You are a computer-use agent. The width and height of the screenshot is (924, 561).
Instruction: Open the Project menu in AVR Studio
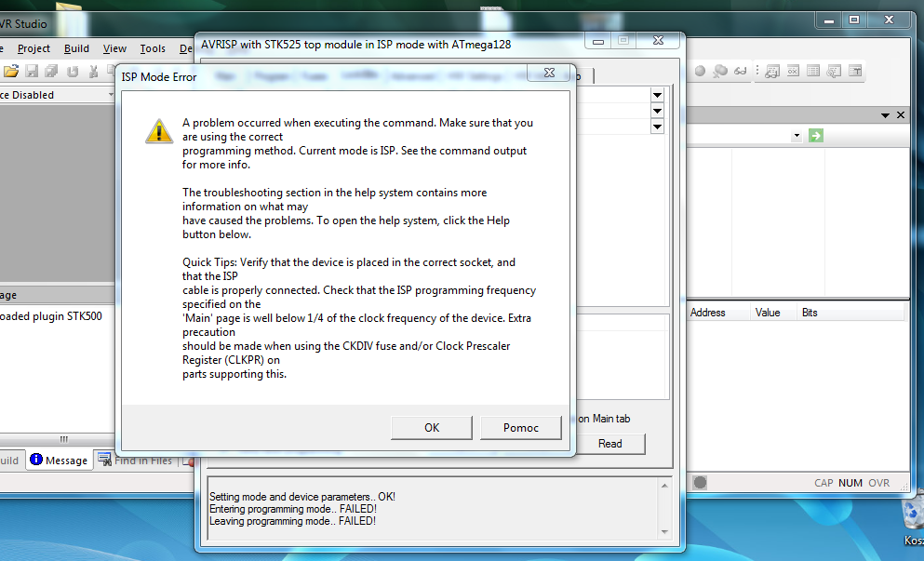click(x=33, y=48)
